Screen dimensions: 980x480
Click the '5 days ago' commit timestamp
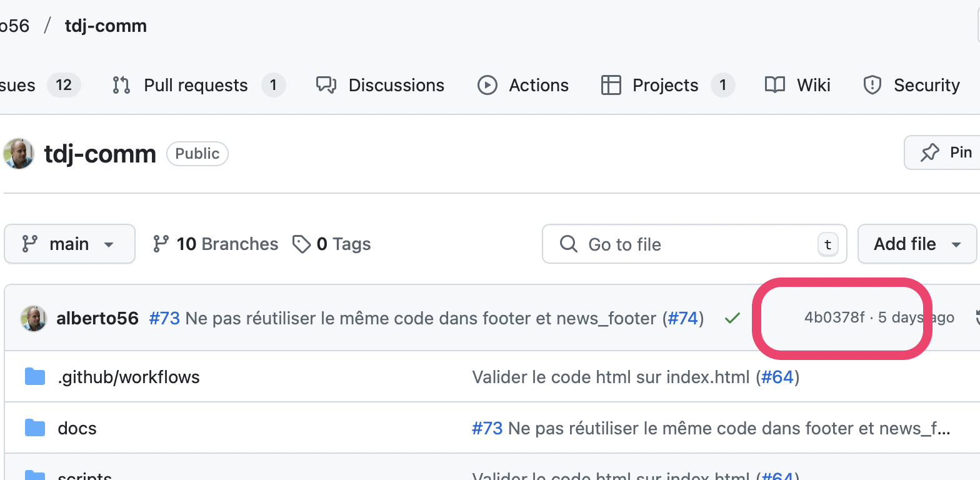pos(916,317)
